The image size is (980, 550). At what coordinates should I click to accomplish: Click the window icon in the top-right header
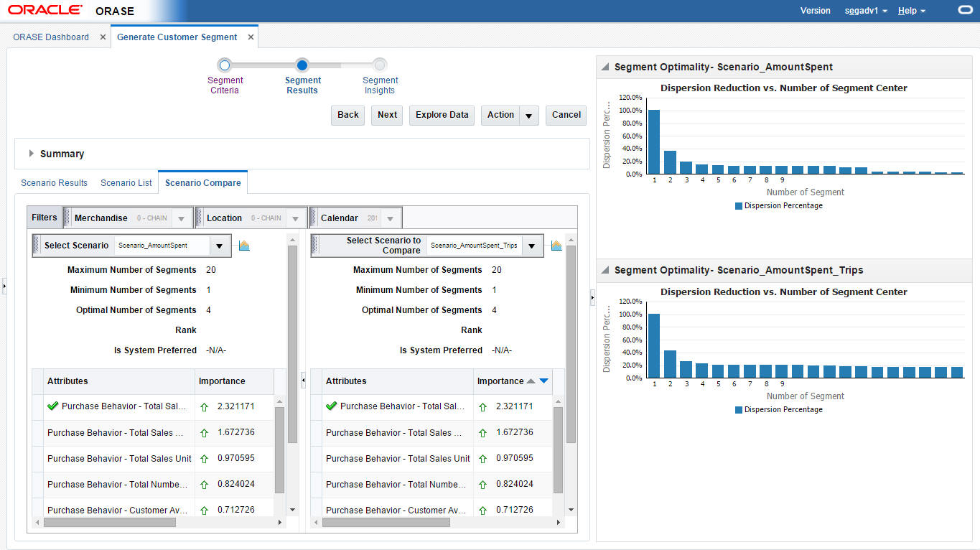tap(965, 11)
